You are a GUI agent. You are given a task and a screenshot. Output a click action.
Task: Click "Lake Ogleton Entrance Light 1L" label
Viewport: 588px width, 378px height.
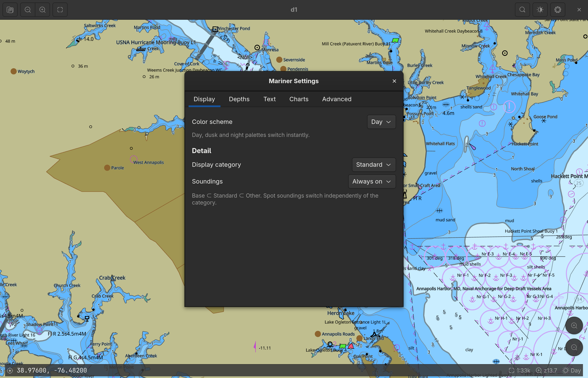click(355, 322)
